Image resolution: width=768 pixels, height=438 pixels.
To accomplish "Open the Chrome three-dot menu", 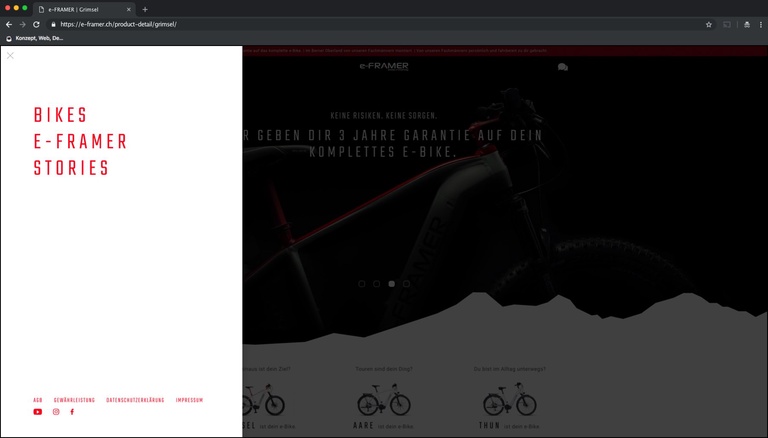I will (761, 24).
